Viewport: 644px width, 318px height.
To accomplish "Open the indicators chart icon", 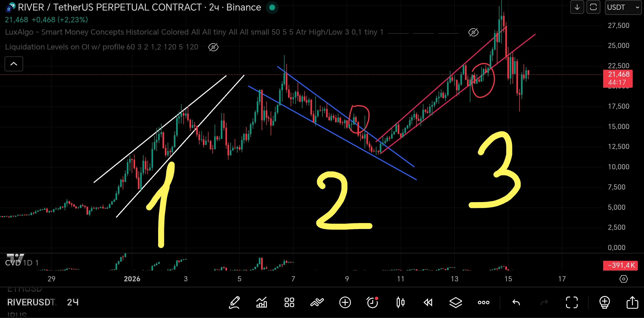I will [262, 302].
